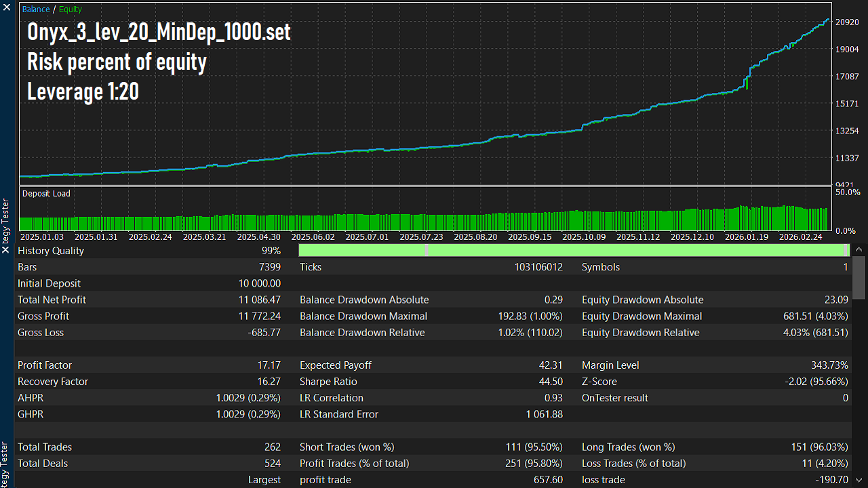
Task: Select the largest loss trade value -190.70
Action: point(832,480)
